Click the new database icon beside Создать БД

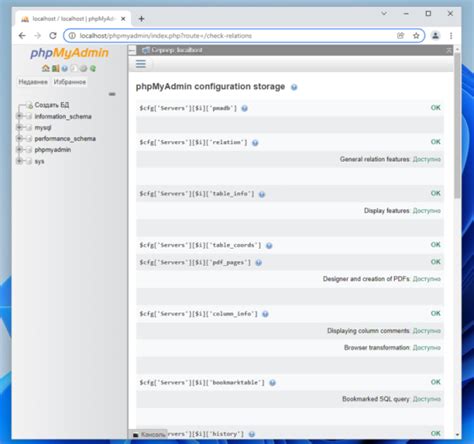click(x=29, y=105)
